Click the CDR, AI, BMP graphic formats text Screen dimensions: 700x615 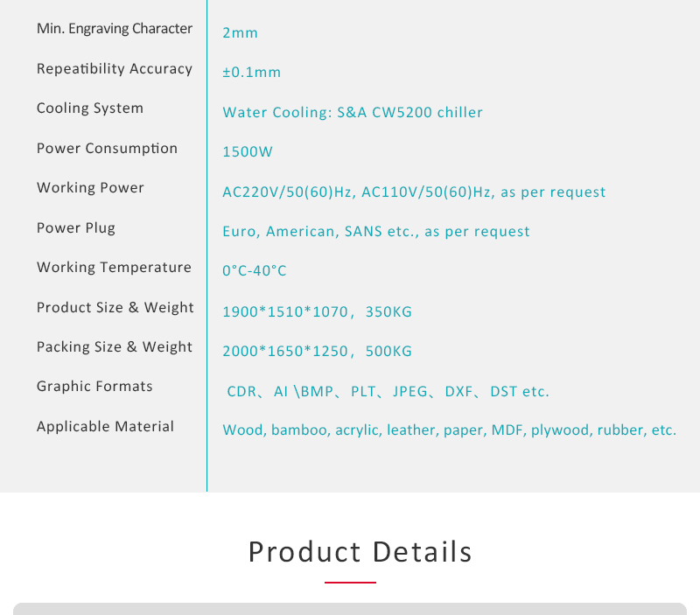coord(388,392)
